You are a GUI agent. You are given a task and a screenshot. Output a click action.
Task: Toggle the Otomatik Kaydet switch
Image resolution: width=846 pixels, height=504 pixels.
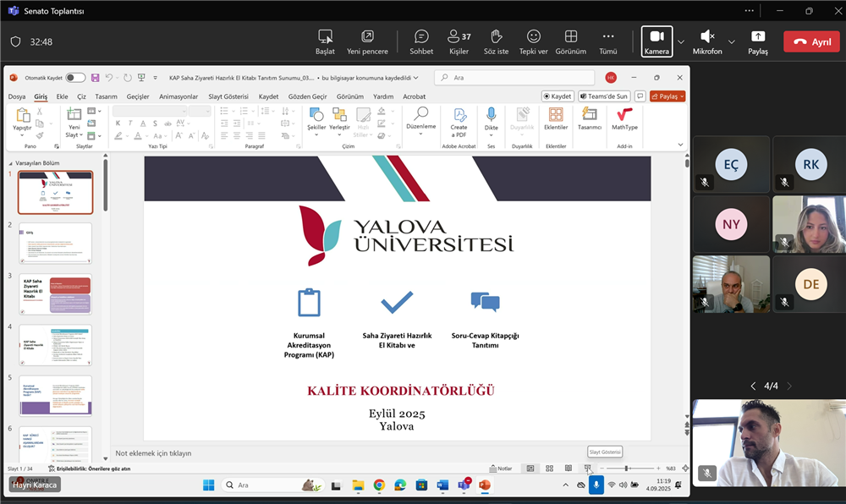(75, 78)
